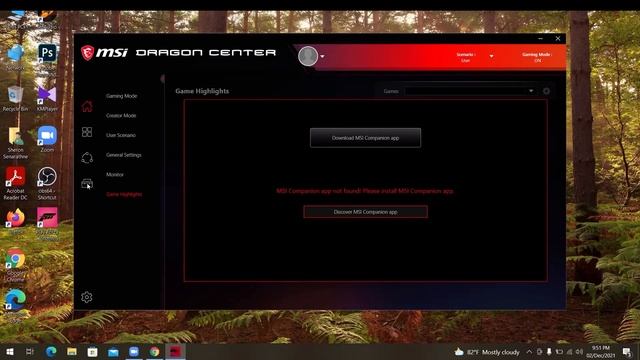Open the grid-style Features icon in sidebar
Viewport: 640px width, 360px height.
[x=87, y=132]
